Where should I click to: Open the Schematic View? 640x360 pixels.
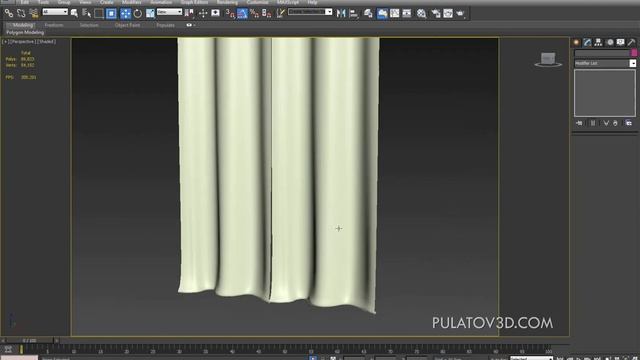point(407,13)
